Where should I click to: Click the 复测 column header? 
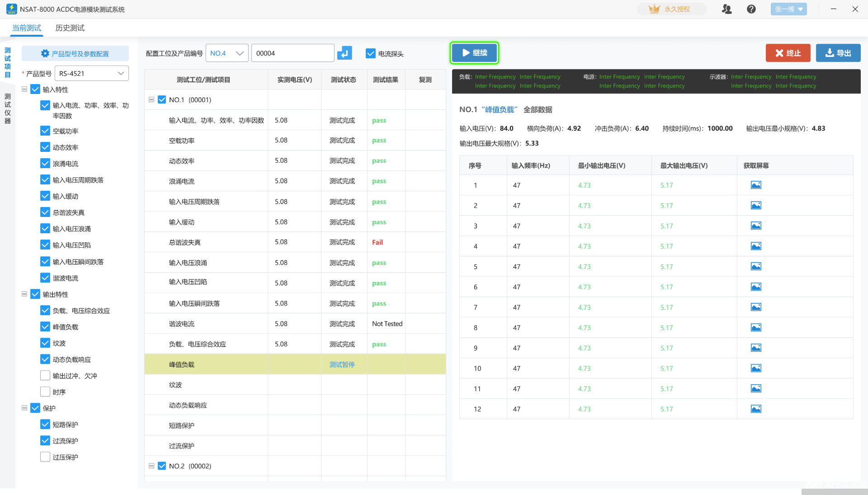tap(425, 80)
